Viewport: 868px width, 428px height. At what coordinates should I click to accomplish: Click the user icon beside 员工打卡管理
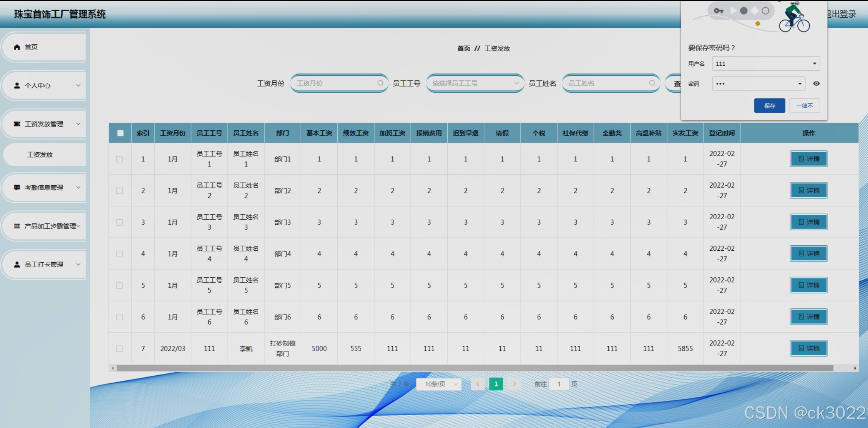(x=17, y=264)
